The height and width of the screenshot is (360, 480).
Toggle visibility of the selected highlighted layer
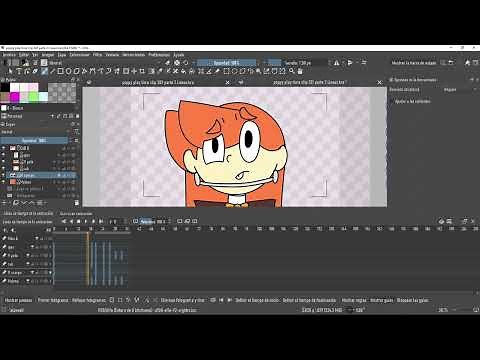pyautogui.click(x=4, y=175)
